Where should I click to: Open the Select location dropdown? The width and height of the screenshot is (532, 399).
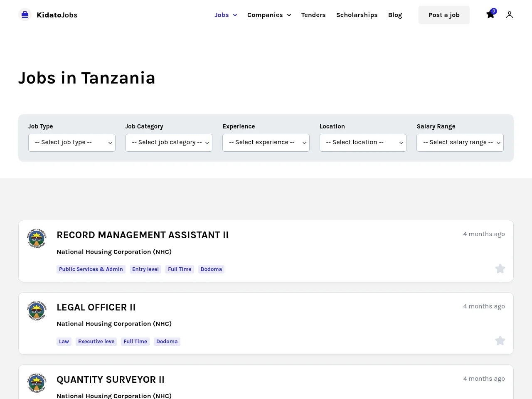coord(363,143)
